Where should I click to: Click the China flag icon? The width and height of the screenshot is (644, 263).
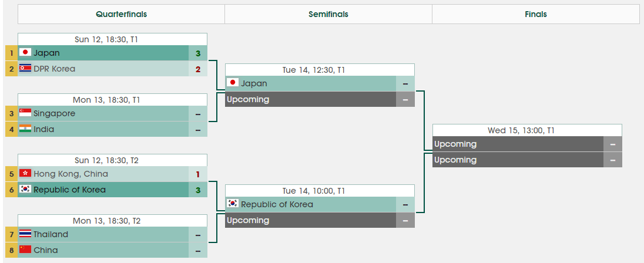(x=25, y=250)
